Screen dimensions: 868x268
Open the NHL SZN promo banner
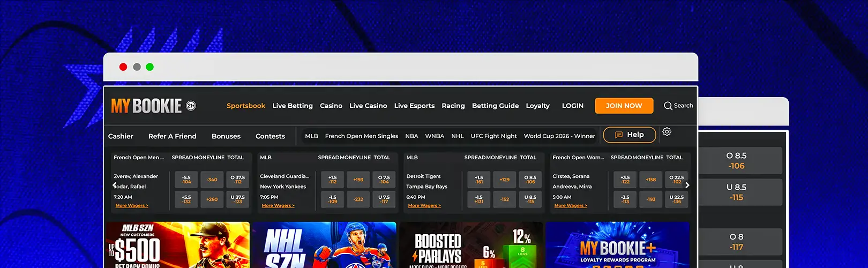click(324, 245)
